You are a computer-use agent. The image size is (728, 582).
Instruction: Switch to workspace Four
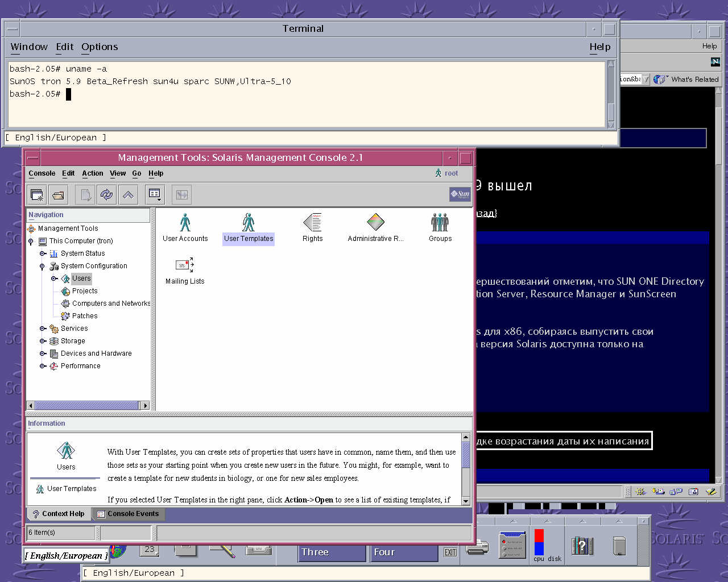[404, 552]
